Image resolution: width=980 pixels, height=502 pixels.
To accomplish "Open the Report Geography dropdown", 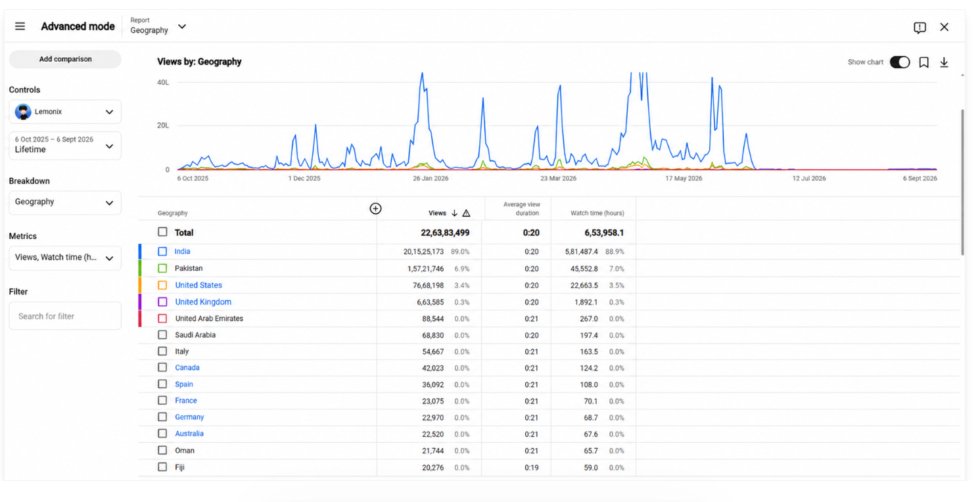I will pyautogui.click(x=158, y=26).
